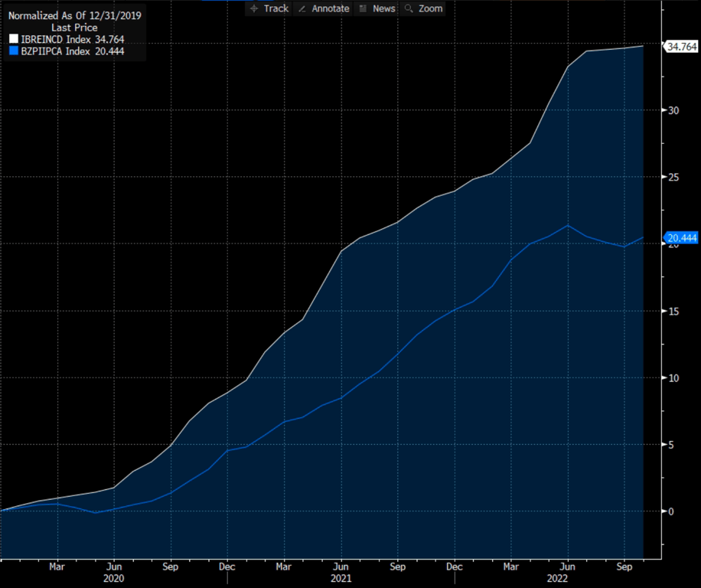Click the 2021 year label
The width and height of the screenshot is (701, 588).
point(341,579)
